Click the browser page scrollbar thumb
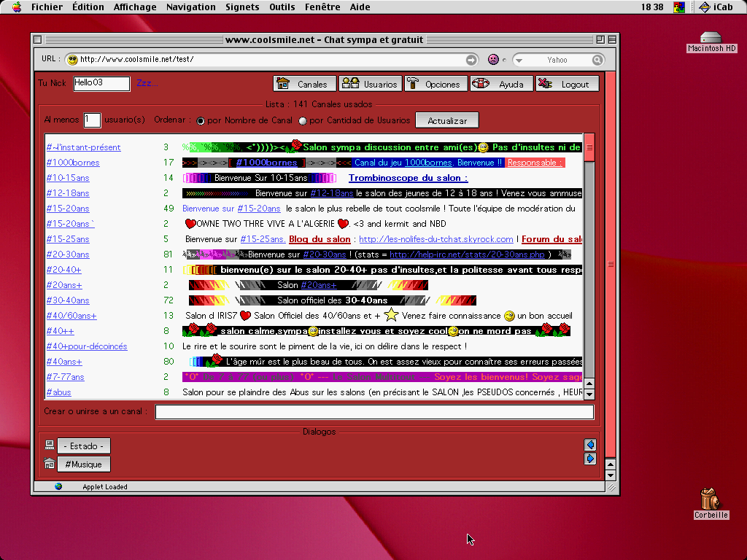Screen dimensions: 747x560 click(x=611, y=264)
